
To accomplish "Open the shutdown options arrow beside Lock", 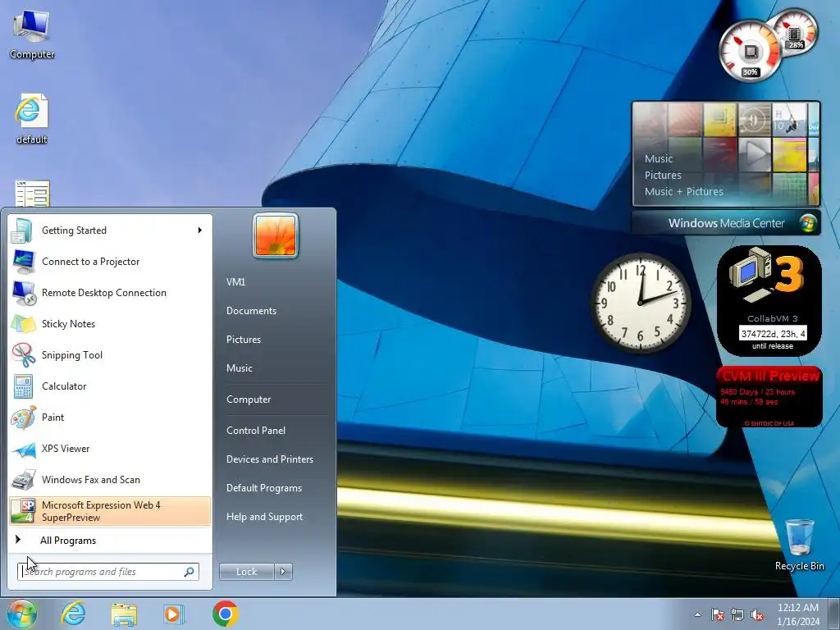I will point(283,572).
